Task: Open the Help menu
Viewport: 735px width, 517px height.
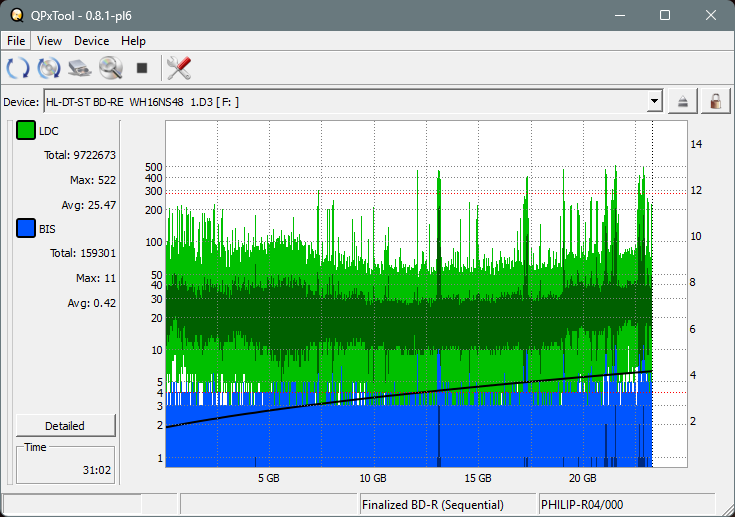Action: click(133, 41)
